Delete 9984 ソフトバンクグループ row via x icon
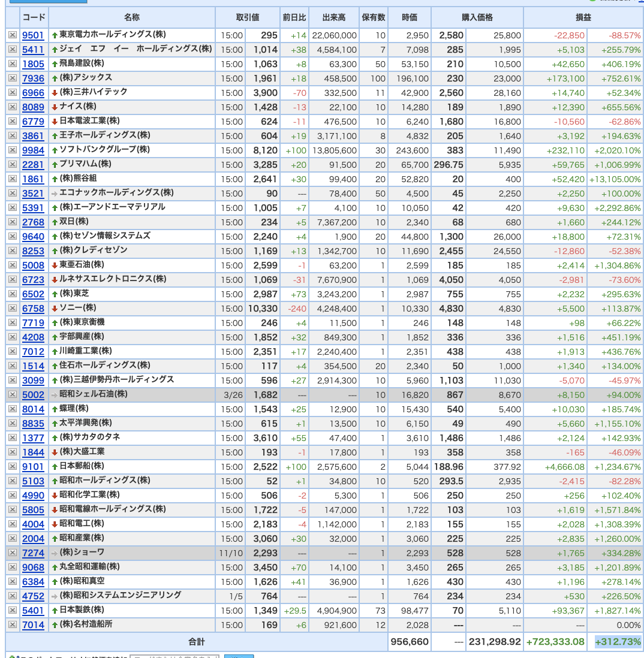The image size is (644, 658). [13, 150]
